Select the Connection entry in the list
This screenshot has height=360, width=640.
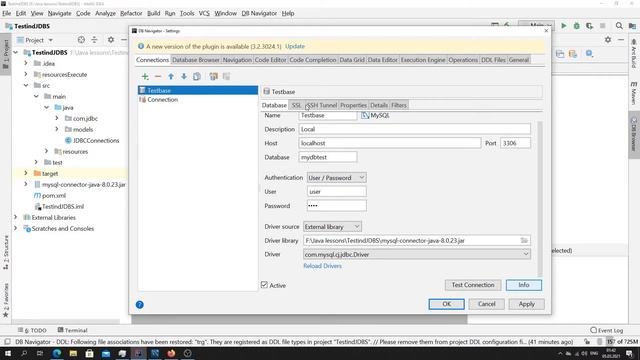click(x=198, y=100)
